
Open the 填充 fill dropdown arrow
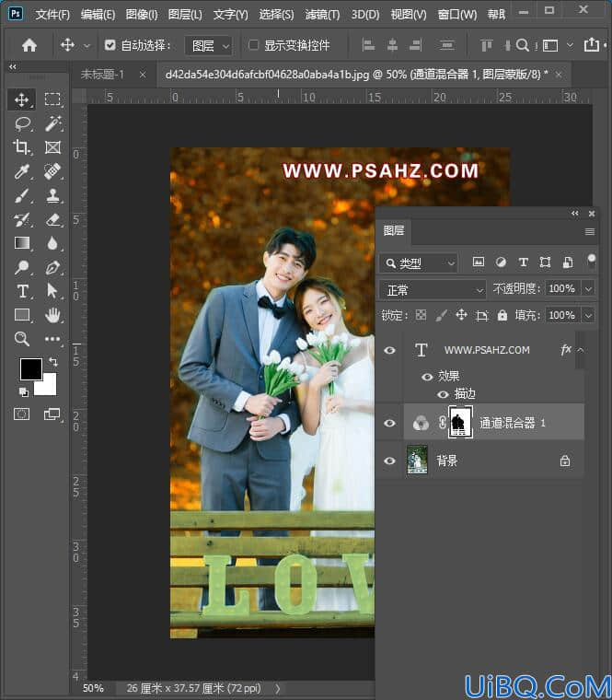pyautogui.click(x=588, y=316)
